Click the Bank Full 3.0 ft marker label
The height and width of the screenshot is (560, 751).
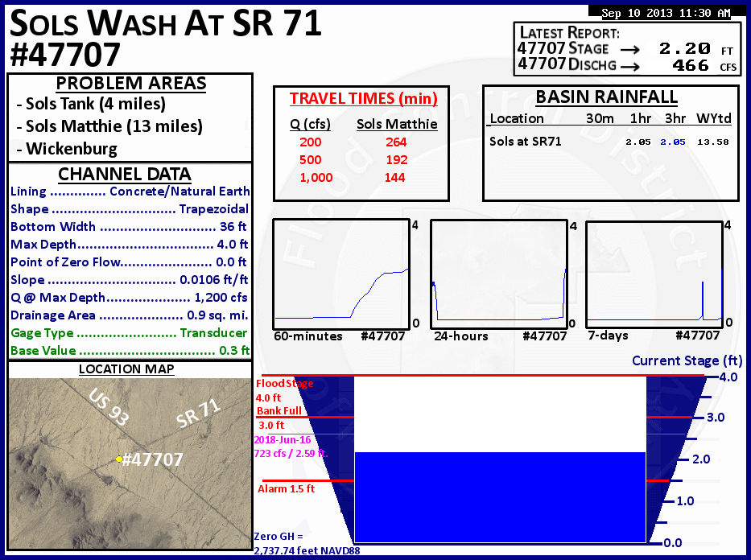279,411
